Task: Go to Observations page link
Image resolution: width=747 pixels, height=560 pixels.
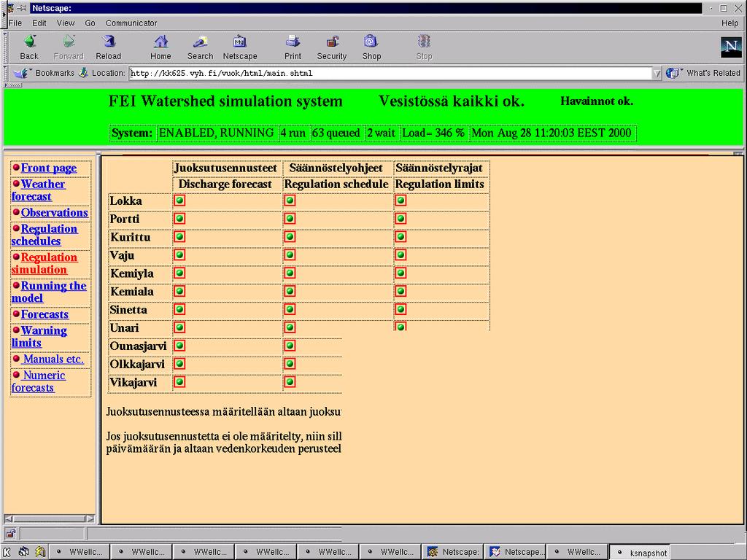Action: (x=54, y=212)
